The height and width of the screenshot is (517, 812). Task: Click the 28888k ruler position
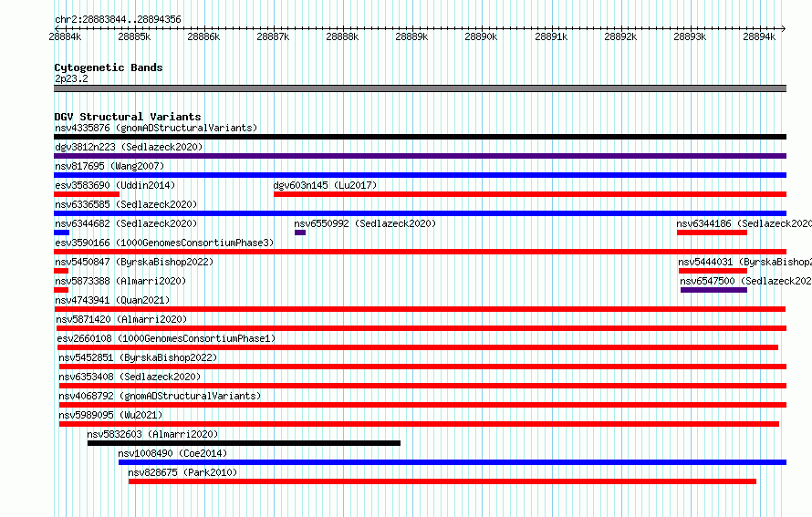(x=342, y=36)
